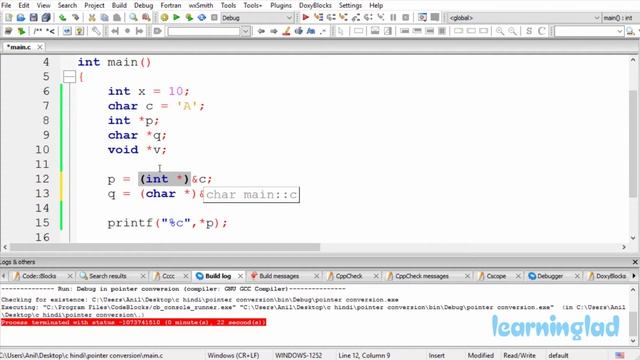The height and width of the screenshot is (360, 640).
Task: Open the DoxyBlocks menu
Action: click(315, 5)
